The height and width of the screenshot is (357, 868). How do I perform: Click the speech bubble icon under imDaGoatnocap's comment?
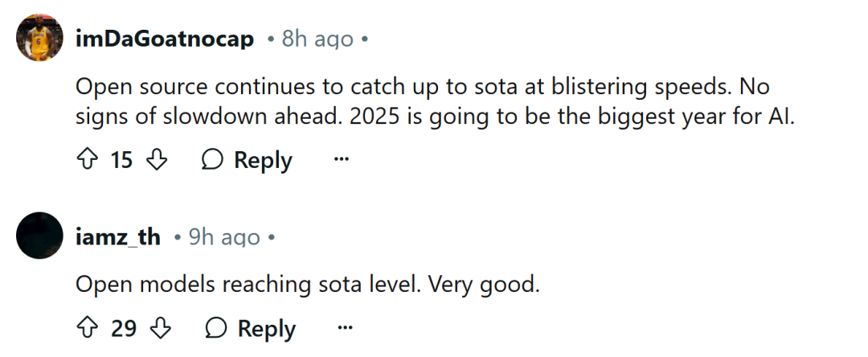(212, 161)
